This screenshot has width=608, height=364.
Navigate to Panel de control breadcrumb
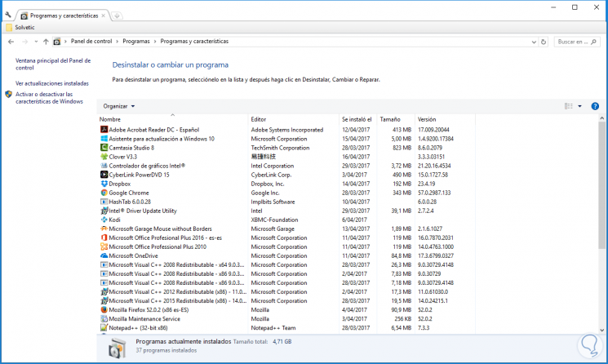(91, 41)
